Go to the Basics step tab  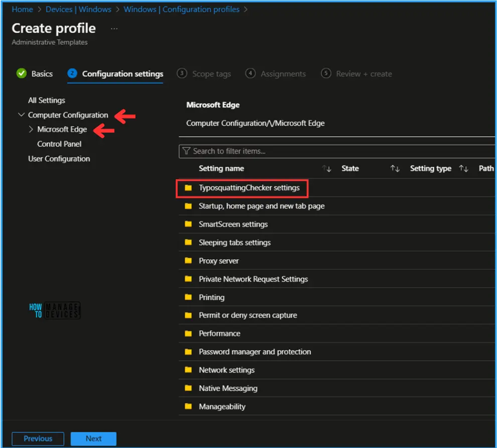(x=35, y=74)
